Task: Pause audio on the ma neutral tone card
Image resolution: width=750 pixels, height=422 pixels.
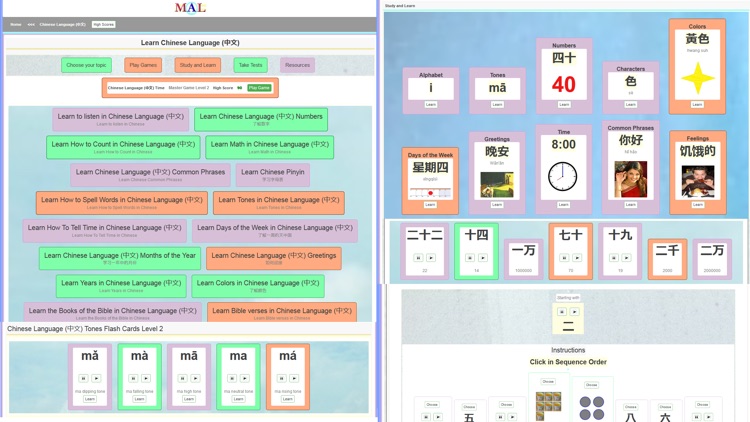Action: [232, 378]
